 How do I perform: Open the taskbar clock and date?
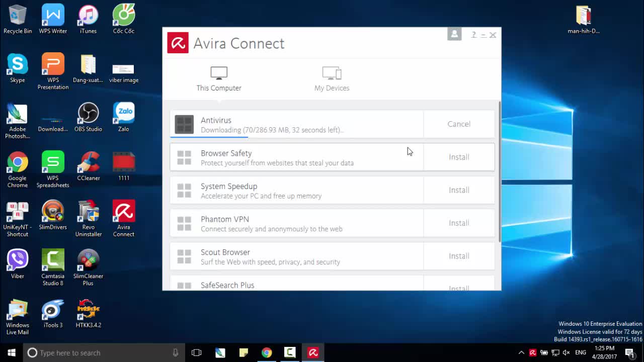pos(604,352)
